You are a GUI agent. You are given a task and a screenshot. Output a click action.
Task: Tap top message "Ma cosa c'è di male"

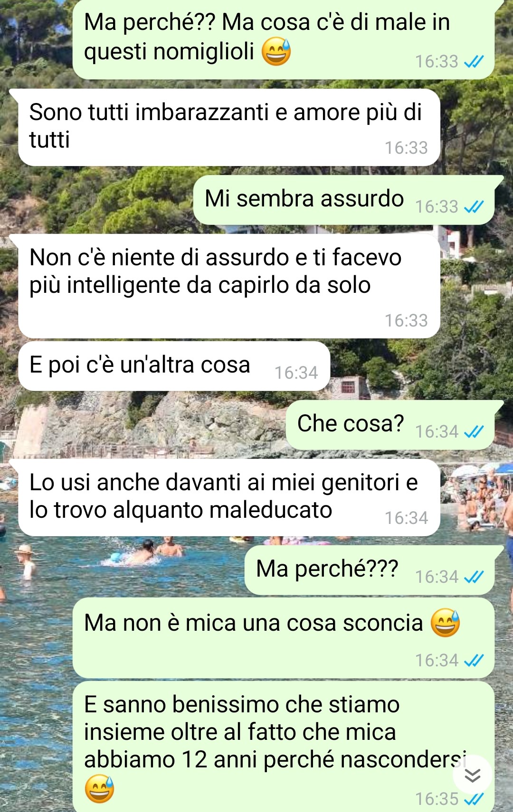coord(284,39)
